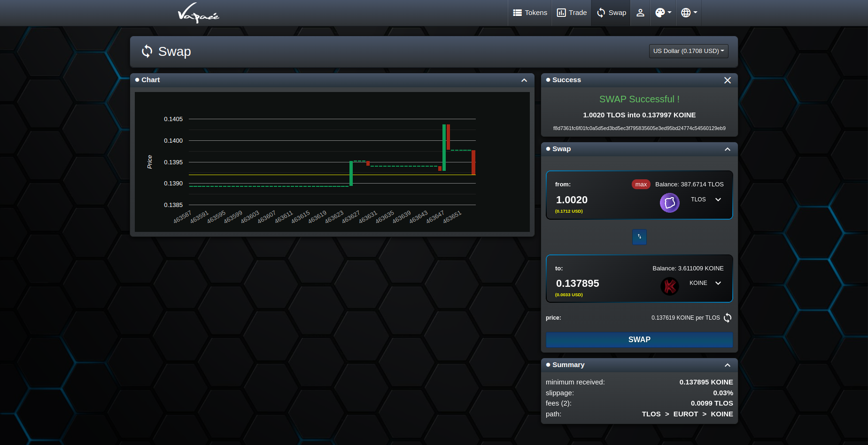Image resolution: width=868 pixels, height=445 pixels.
Task: Open the Trade page
Action: pos(572,13)
